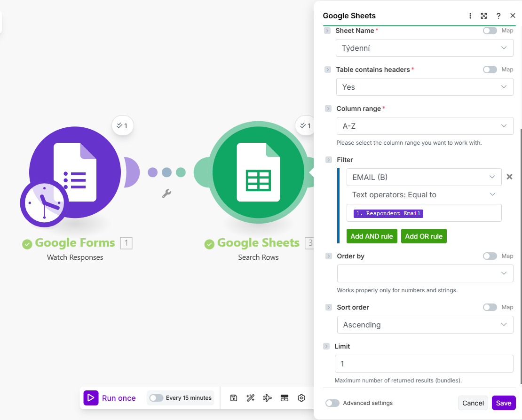Click the Search Rows label
This screenshot has height=420, width=522.
pos(258,257)
